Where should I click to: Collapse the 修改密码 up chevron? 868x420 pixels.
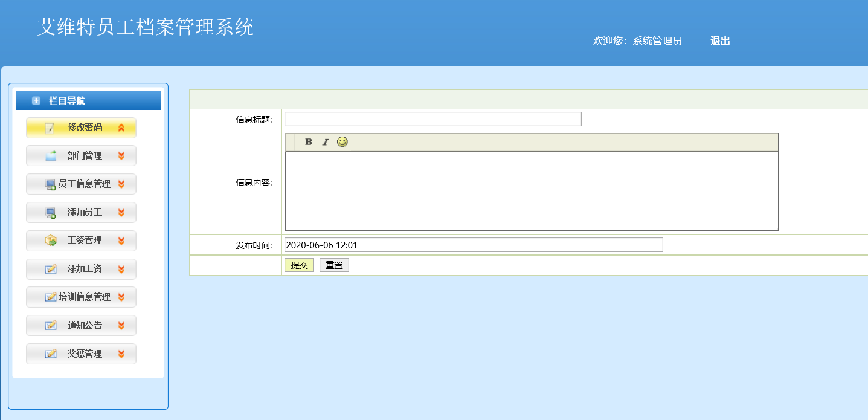point(121,128)
